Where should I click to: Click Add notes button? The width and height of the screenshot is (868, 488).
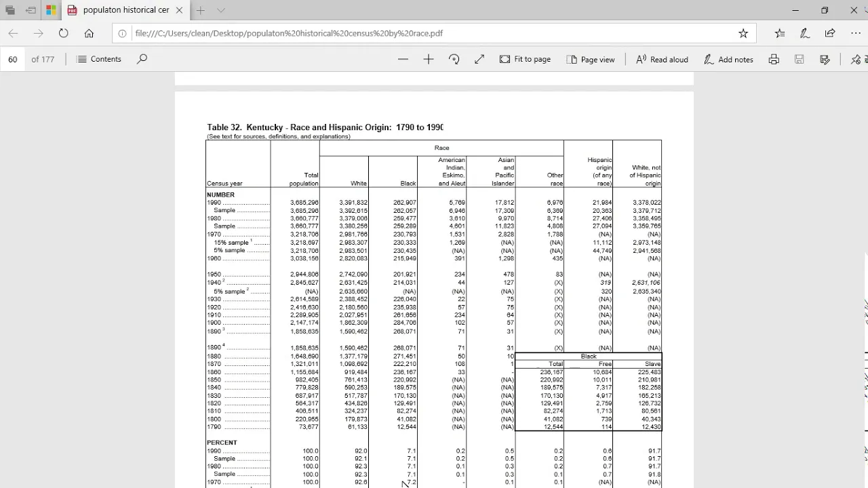728,59
